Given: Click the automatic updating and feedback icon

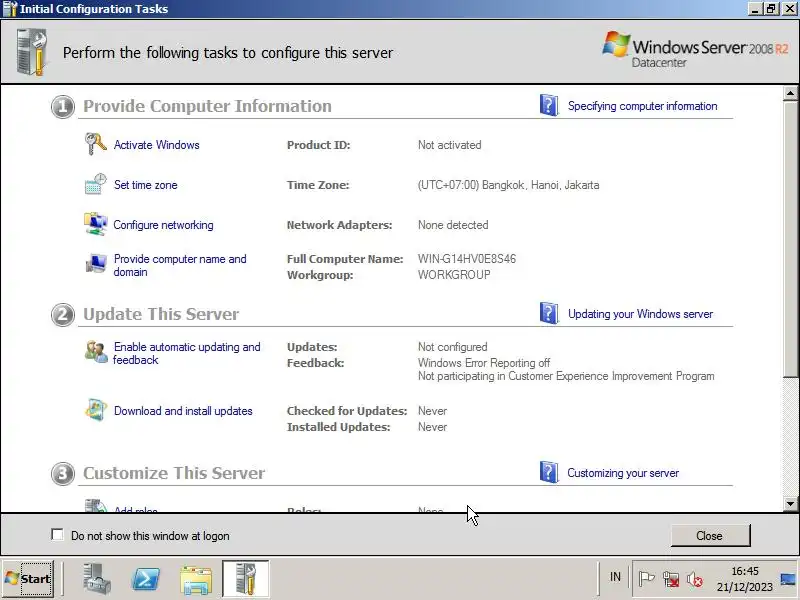Looking at the screenshot, I should pos(95,352).
